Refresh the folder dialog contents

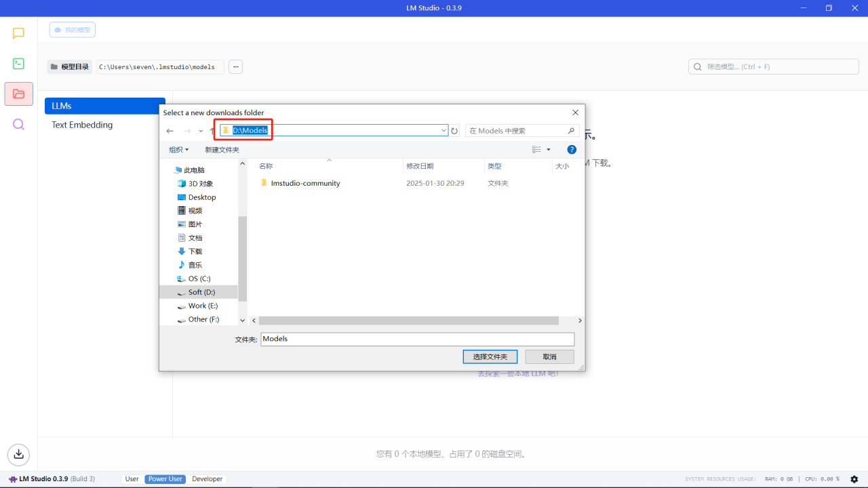(454, 131)
